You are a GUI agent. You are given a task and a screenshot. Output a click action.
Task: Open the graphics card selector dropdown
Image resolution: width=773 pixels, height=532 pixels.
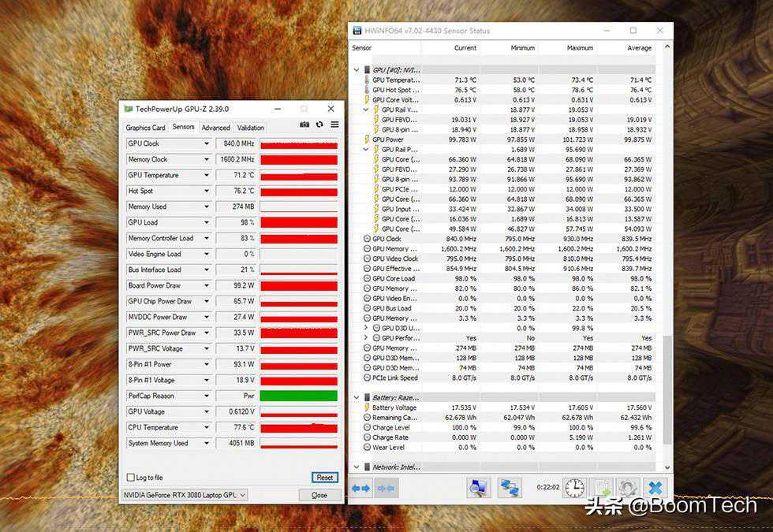[x=242, y=495]
